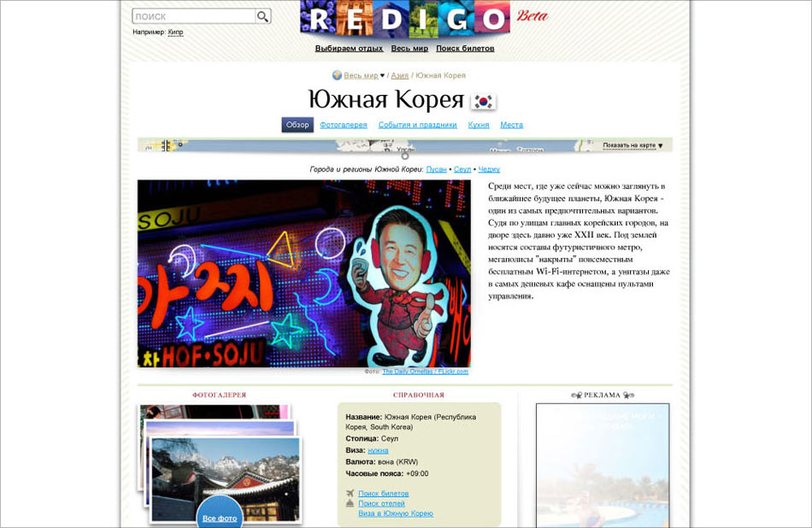Open the Все фото round button
Screen dimensions: 812x528
point(220,516)
